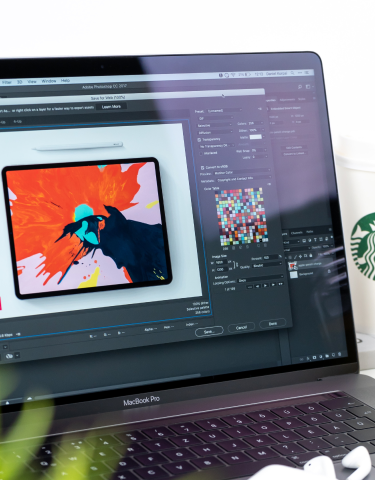Click the Photoshop search magnifier icon

point(300,87)
